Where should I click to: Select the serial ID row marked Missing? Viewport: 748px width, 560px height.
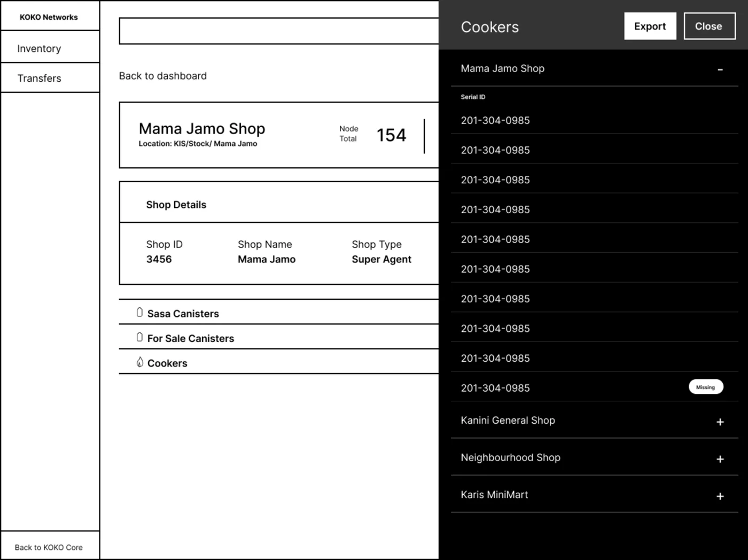tap(594, 387)
